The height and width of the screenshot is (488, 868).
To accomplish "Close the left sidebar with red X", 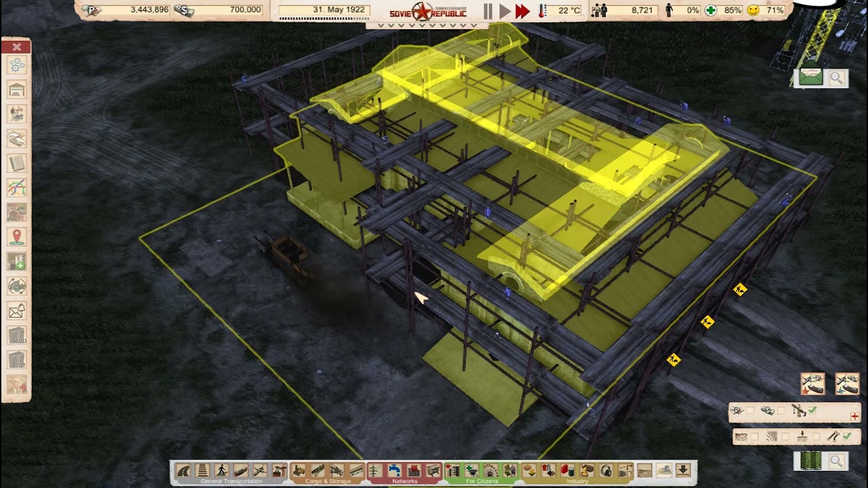I will tap(16, 47).
